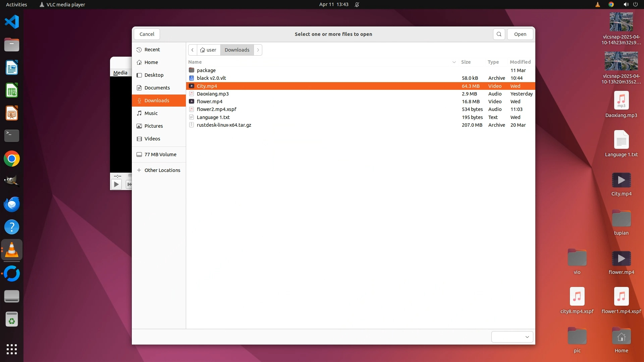Image resolution: width=644 pixels, height=362 pixels.
Task: Open Other Locations in sidebar
Action: click(162, 170)
